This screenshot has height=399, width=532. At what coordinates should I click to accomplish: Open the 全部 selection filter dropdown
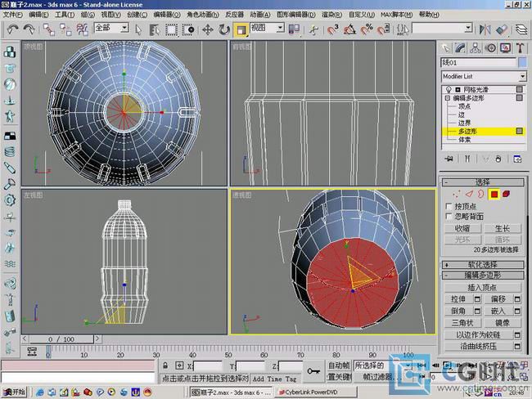coord(124,28)
